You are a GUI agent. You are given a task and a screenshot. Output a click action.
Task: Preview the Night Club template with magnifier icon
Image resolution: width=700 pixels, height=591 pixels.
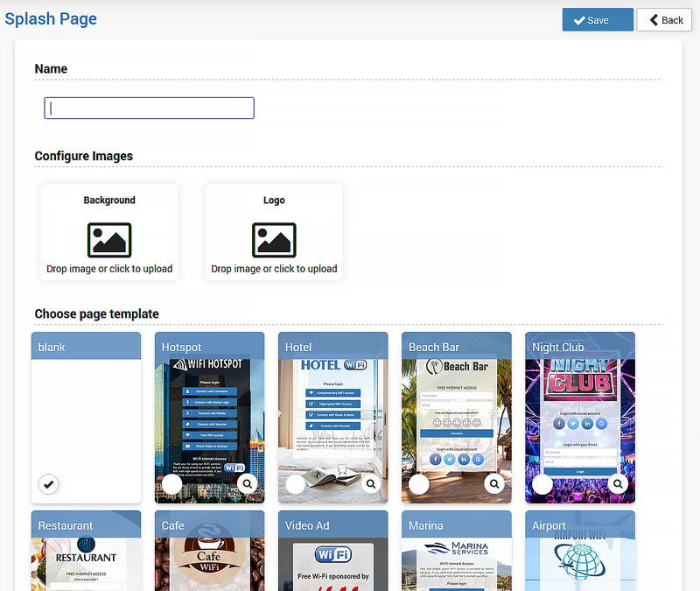[x=618, y=484]
